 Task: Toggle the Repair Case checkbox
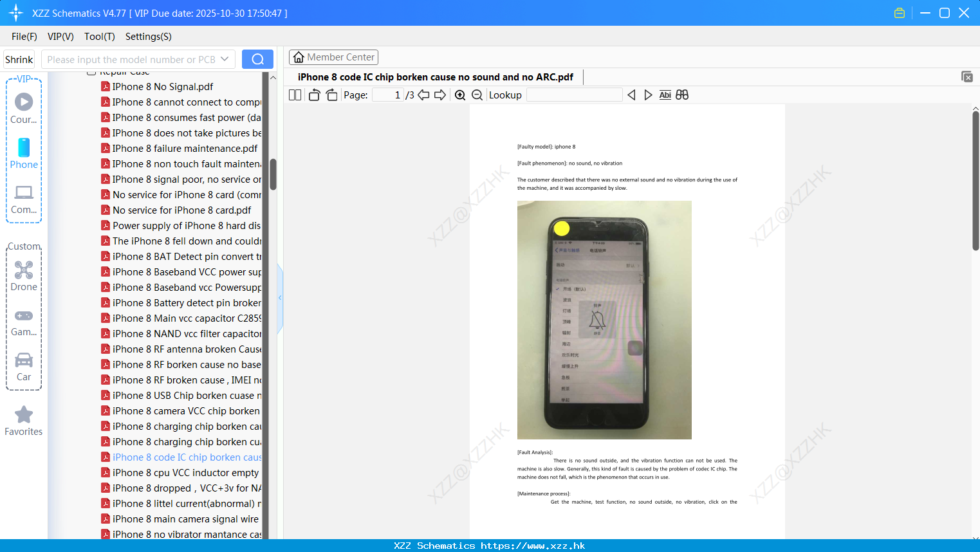[x=91, y=72]
